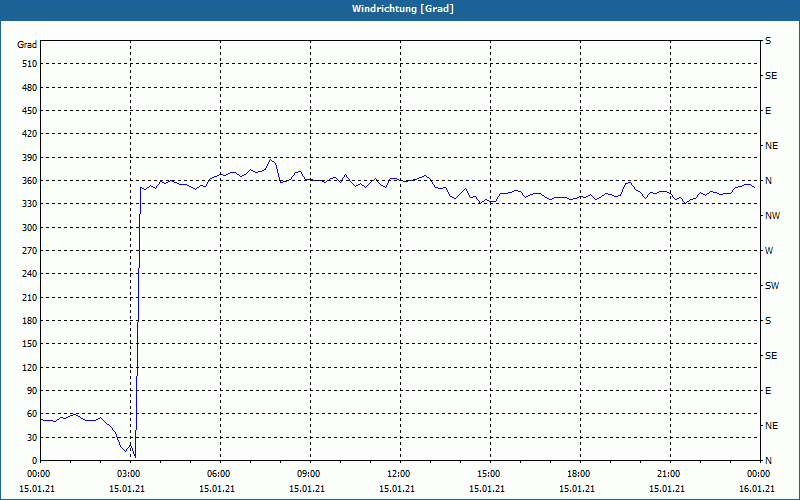800x500 pixels.
Task: Click the 15.01.21 date under 21:00
Action: tap(667, 489)
